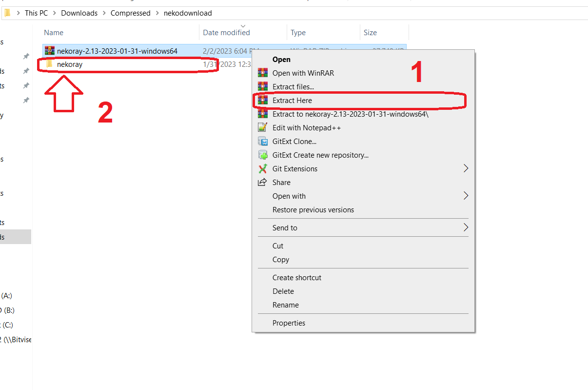Viewport: 588px width, 390px height.
Task: Click the yellow nekoray folder icon
Action: tap(49, 64)
